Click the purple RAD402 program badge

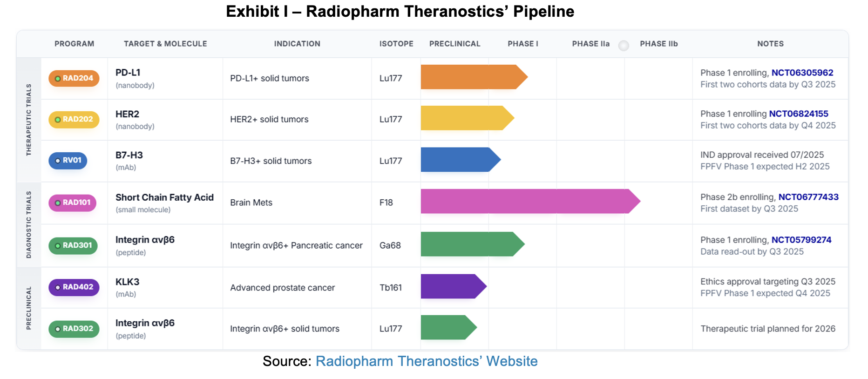tap(74, 287)
